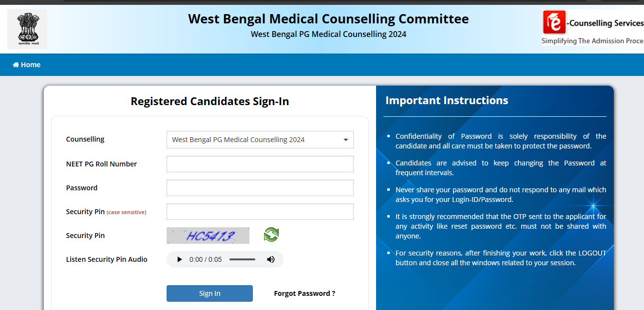Open the audio player play triangle
644x310 pixels.
pyautogui.click(x=179, y=259)
